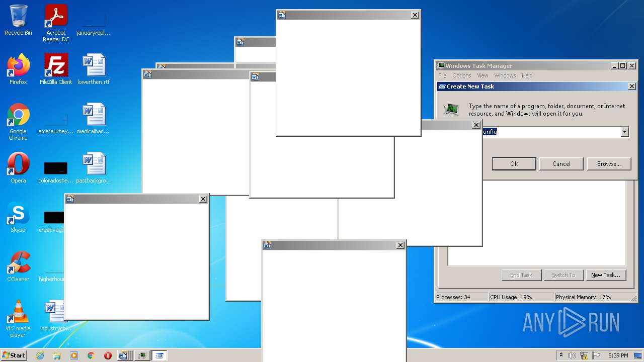The image size is (644, 362).
Task: Switch to Task Manager taskbar button
Action: [142, 355]
